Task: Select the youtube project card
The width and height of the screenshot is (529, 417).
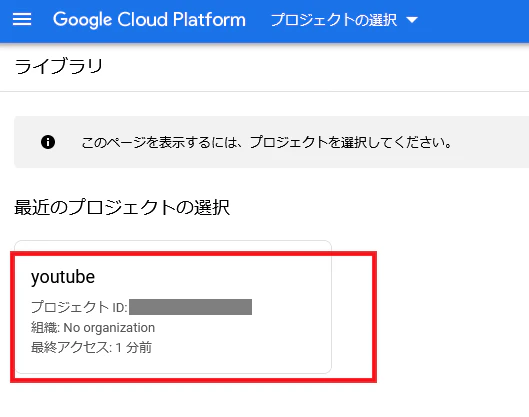Action: [173, 307]
